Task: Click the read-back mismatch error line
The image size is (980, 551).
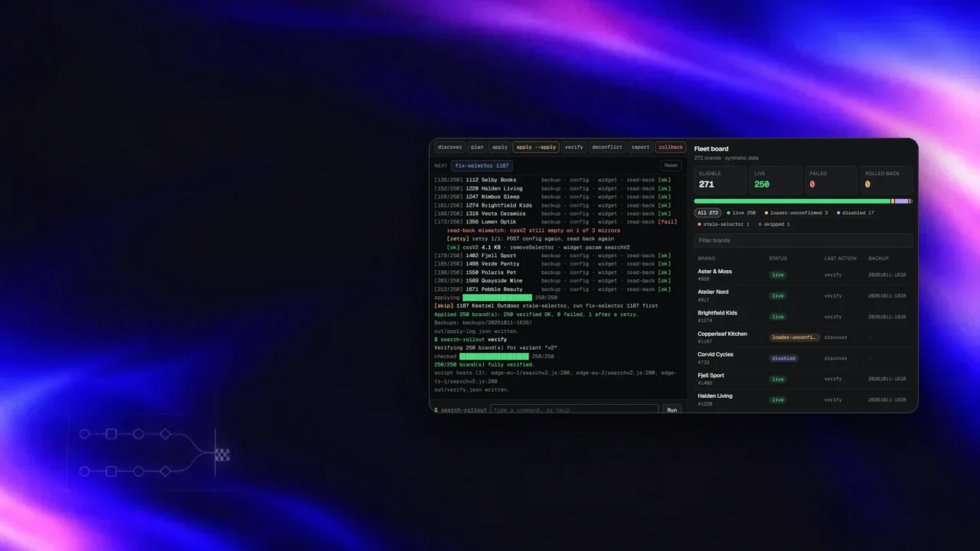Action: pyautogui.click(x=534, y=230)
